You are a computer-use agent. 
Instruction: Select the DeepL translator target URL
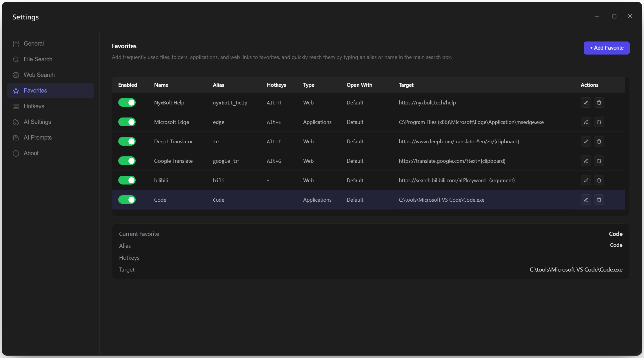tap(459, 142)
